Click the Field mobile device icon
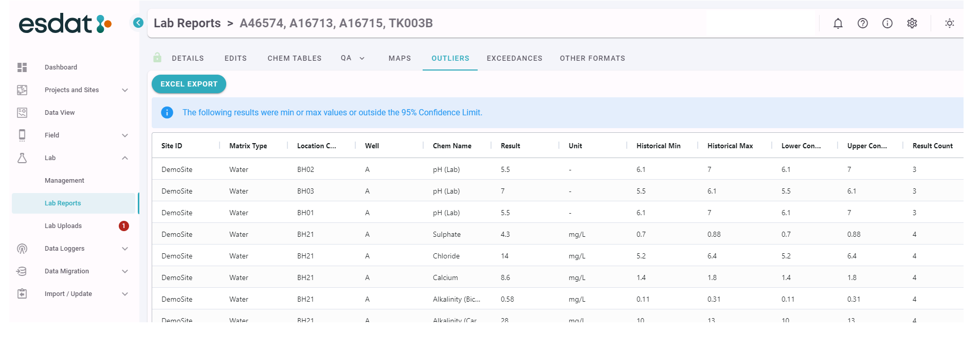The height and width of the screenshot is (348, 980). [22, 135]
